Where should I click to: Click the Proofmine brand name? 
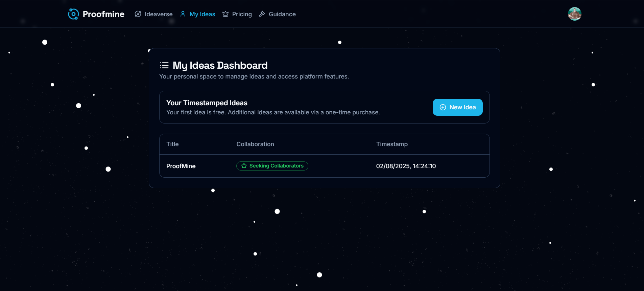[x=103, y=14]
